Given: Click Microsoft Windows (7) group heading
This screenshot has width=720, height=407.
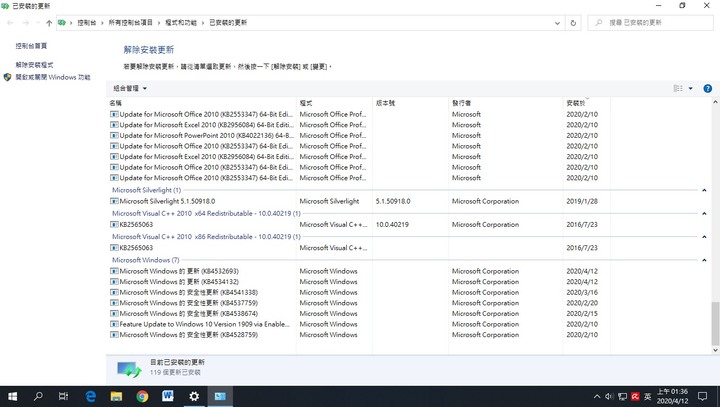Looking at the screenshot, I should tap(146, 260).
